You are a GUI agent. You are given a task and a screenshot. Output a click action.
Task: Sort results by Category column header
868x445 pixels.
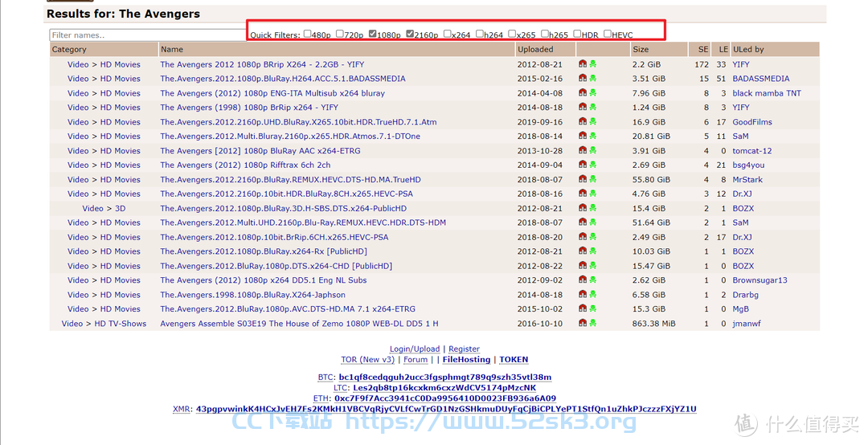coord(69,49)
